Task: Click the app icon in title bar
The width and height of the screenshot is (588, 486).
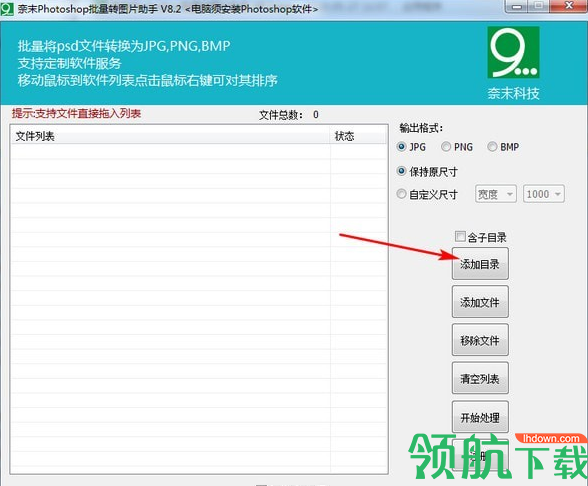Action: (7, 8)
